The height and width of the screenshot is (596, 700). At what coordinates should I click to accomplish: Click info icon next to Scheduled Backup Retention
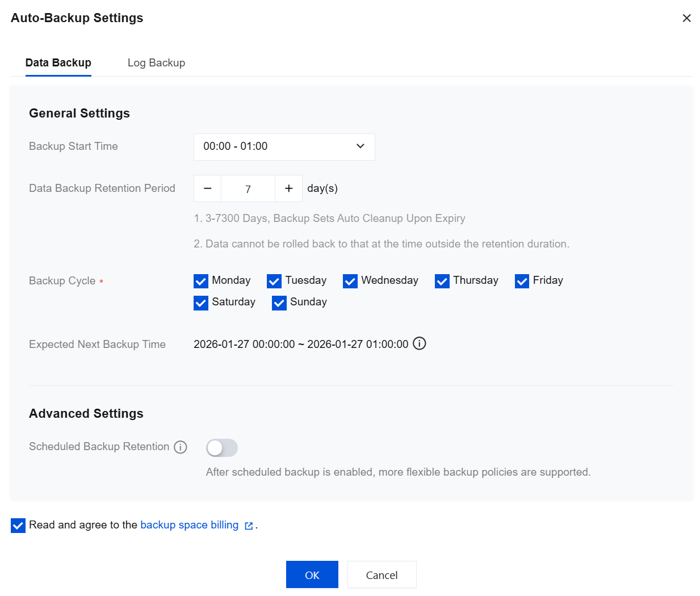pos(181,447)
